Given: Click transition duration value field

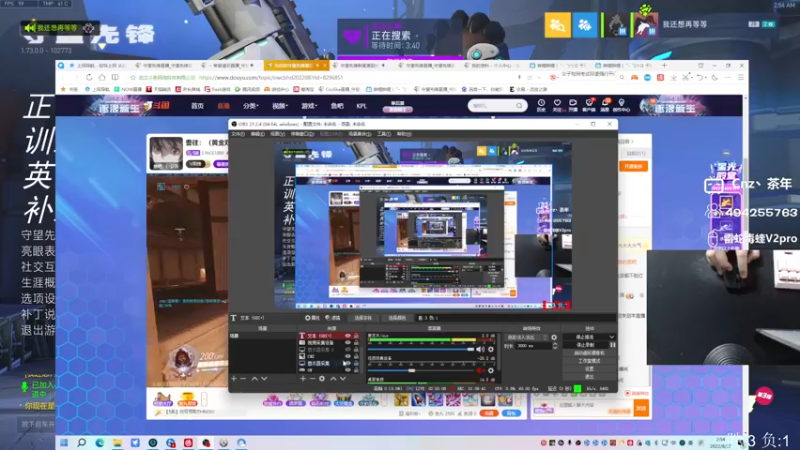Looking at the screenshot, I should point(534,345).
